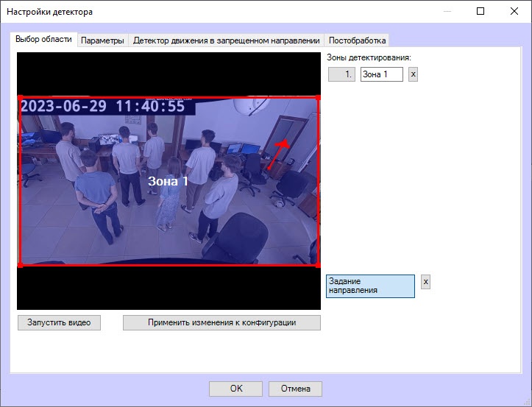The width and height of the screenshot is (532, 407).
Task: Click into the Зона 1 name field
Action: pos(382,74)
